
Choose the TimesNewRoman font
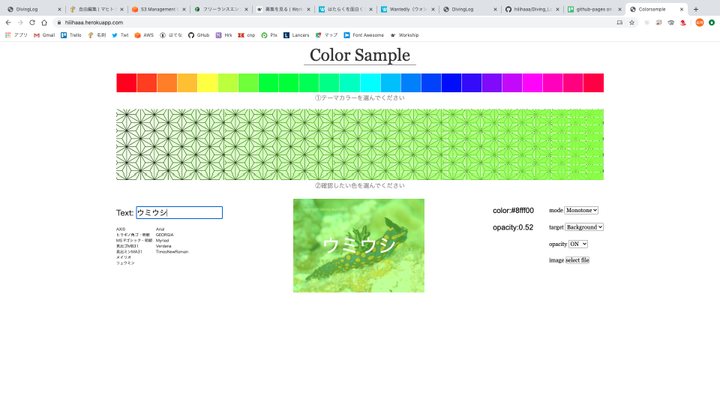(x=172, y=252)
